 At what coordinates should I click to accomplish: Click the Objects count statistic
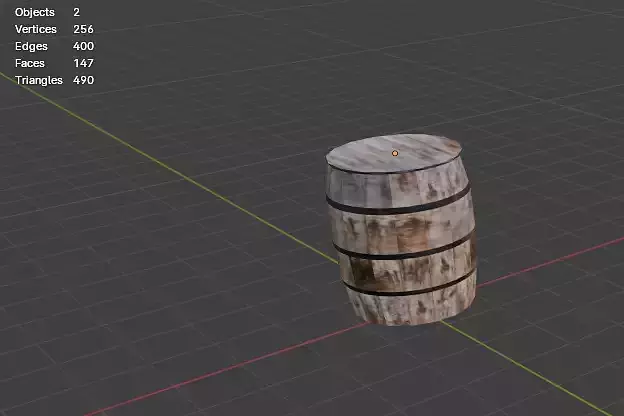pyautogui.click(x=47, y=12)
